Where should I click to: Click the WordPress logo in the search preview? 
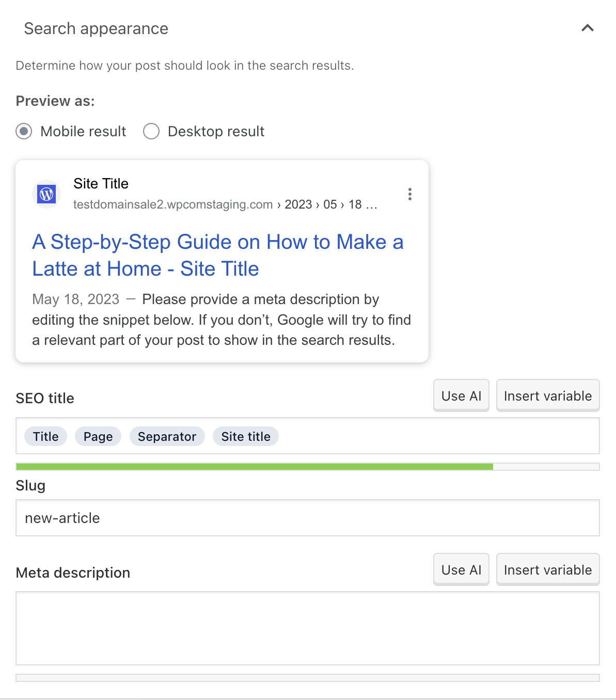(46, 194)
